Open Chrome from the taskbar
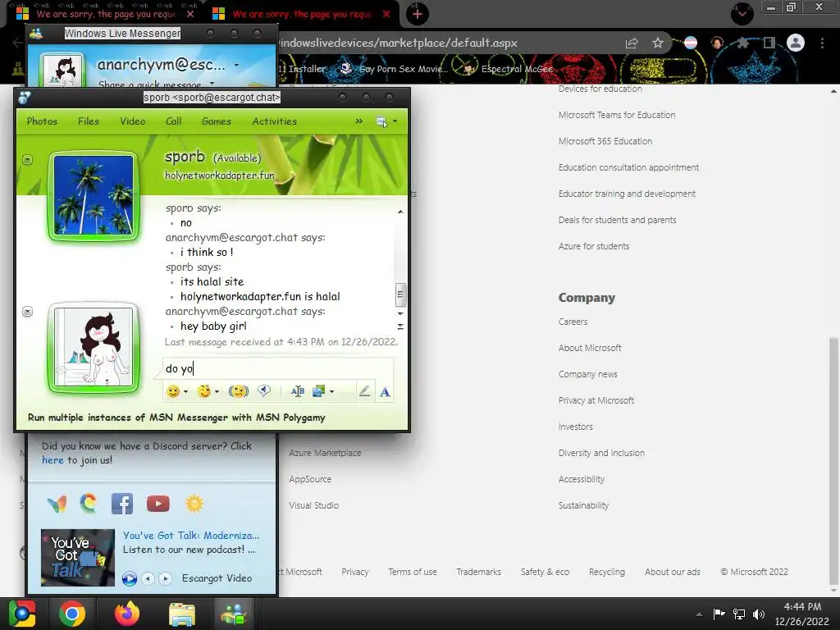840x630 pixels. coord(72,614)
